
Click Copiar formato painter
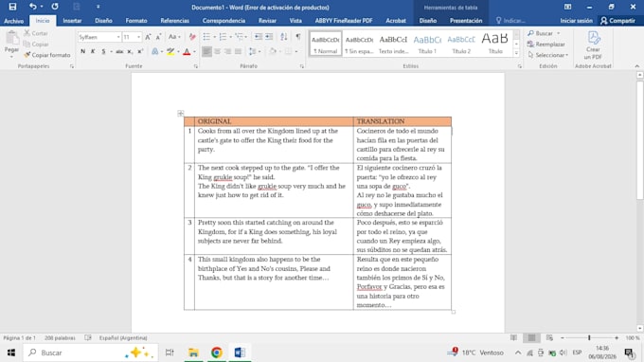(46, 55)
